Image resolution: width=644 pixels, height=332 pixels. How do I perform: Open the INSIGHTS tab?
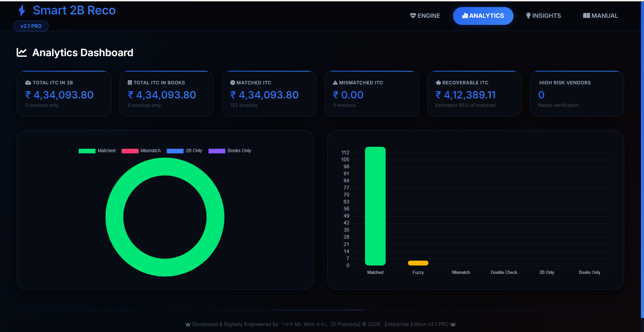[x=543, y=16]
